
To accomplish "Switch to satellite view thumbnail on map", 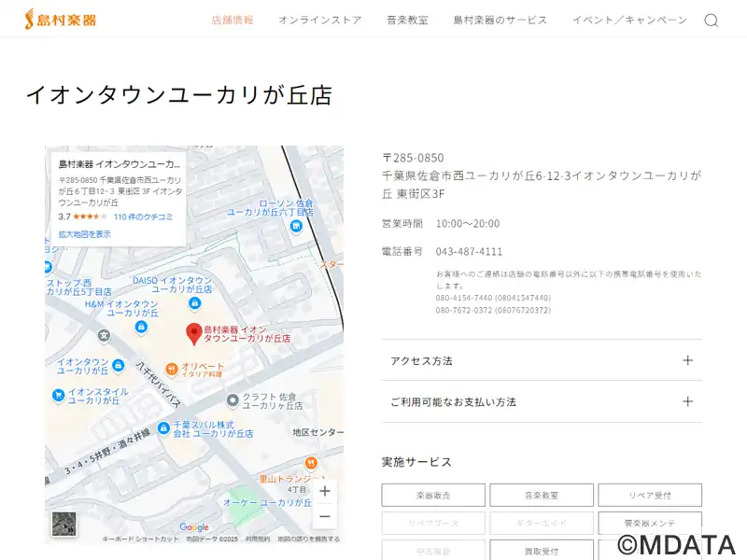I will click(63, 524).
